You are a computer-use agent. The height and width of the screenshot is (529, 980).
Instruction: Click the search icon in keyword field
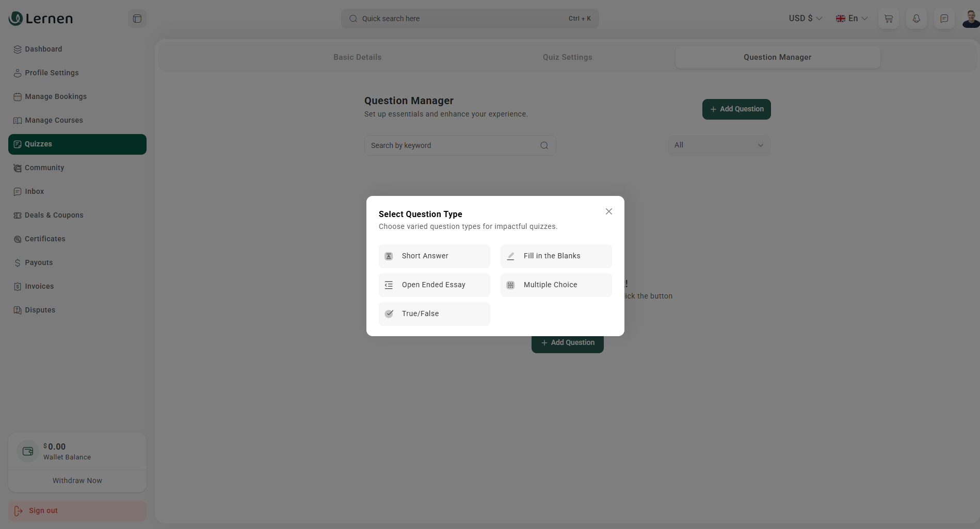pyautogui.click(x=544, y=145)
